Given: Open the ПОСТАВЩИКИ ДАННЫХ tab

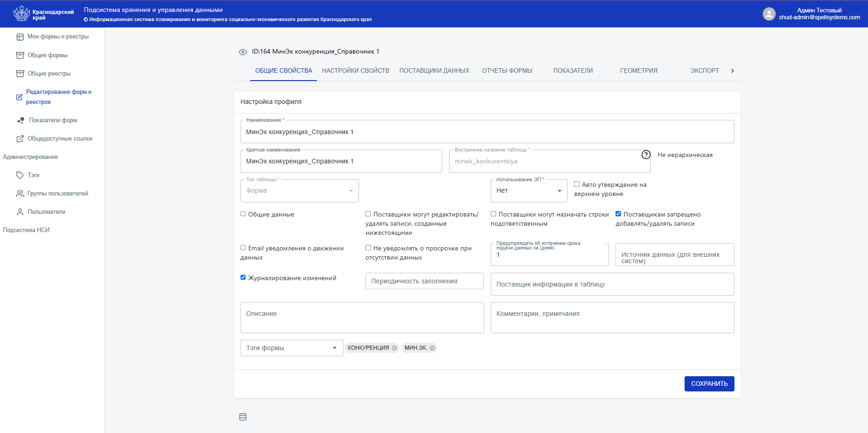Looking at the screenshot, I should click(x=434, y=70).
